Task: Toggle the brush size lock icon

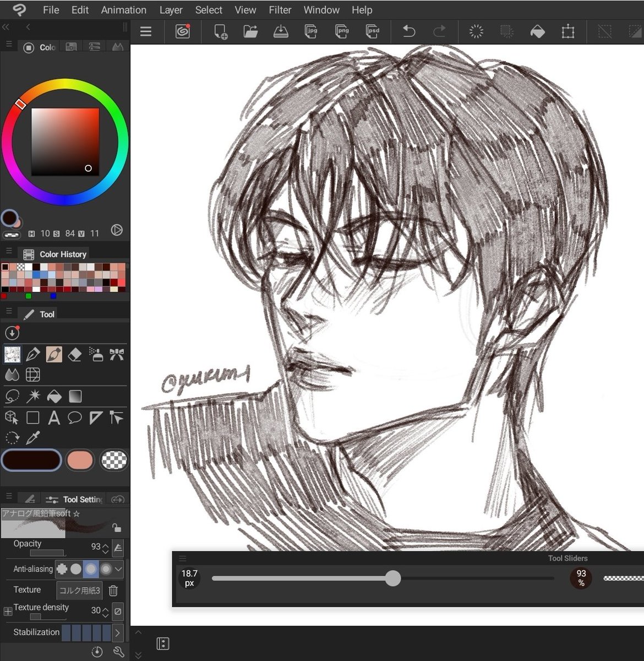Action: [116, 528]
